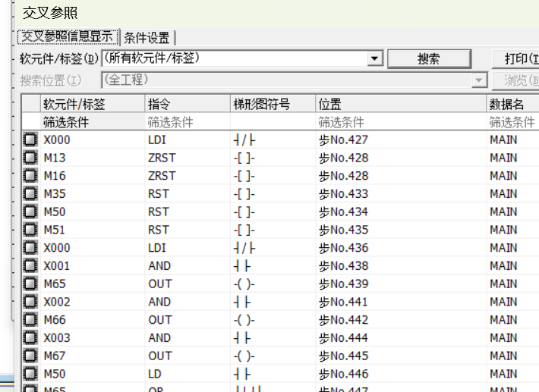This screenshot has height=392, width=539.
Task: Click the 梯形图符号 column header
Action: 273,105
